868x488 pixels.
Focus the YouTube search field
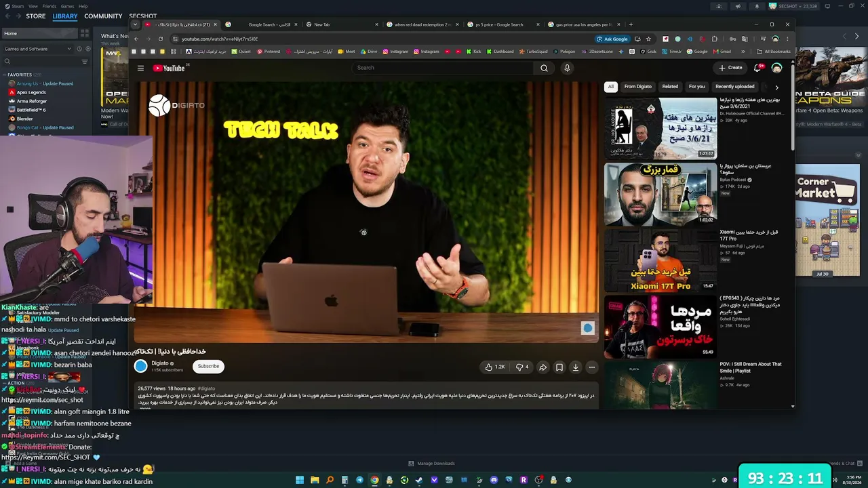pyautogui.click(x=443, y=68)
